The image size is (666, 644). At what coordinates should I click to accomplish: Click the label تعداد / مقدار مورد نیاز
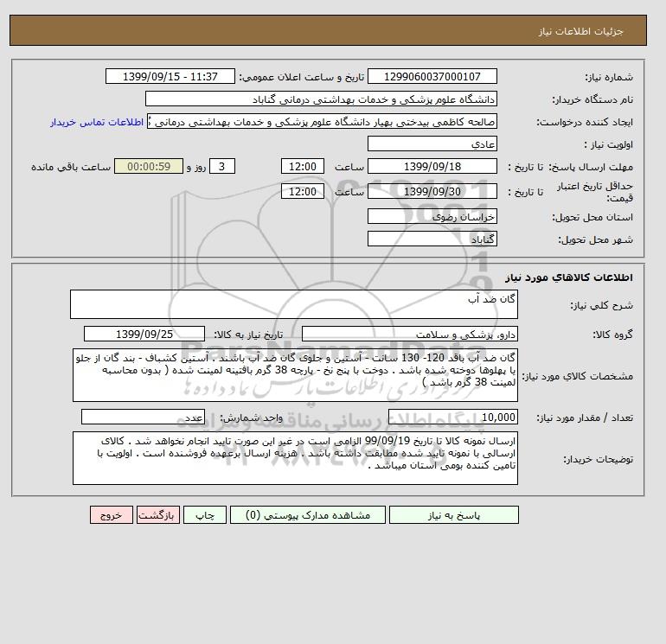pyautogui.click(x=585, y=418)
